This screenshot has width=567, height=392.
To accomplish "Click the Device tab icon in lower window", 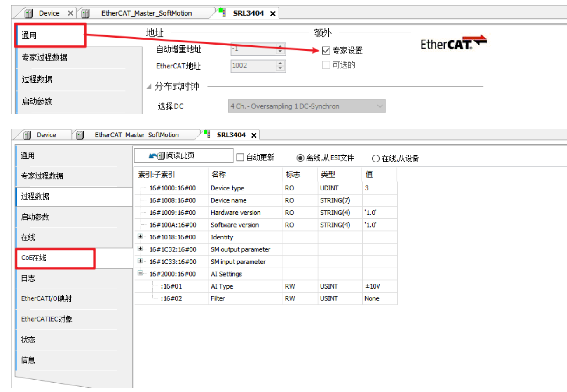I will coord(28,135).
